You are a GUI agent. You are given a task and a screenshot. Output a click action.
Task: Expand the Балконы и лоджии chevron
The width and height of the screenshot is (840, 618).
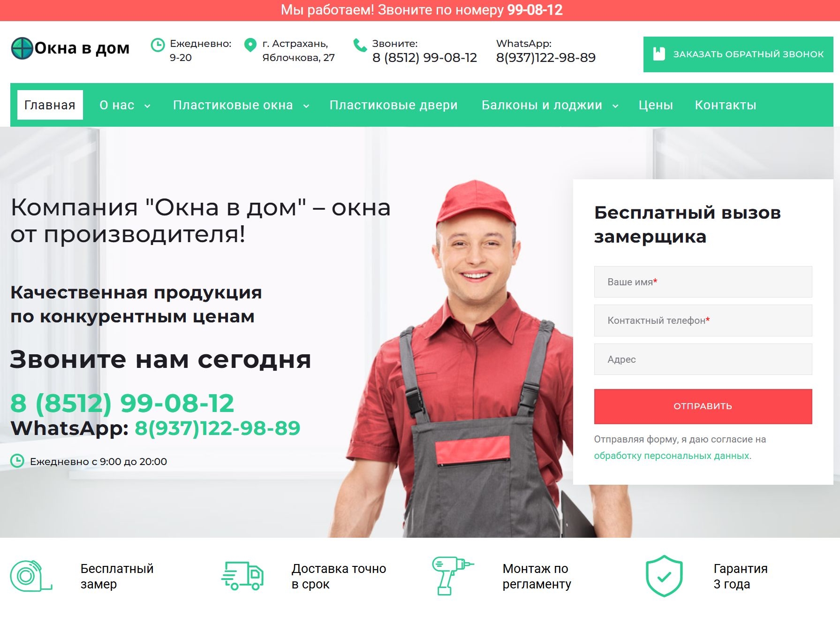615,106
